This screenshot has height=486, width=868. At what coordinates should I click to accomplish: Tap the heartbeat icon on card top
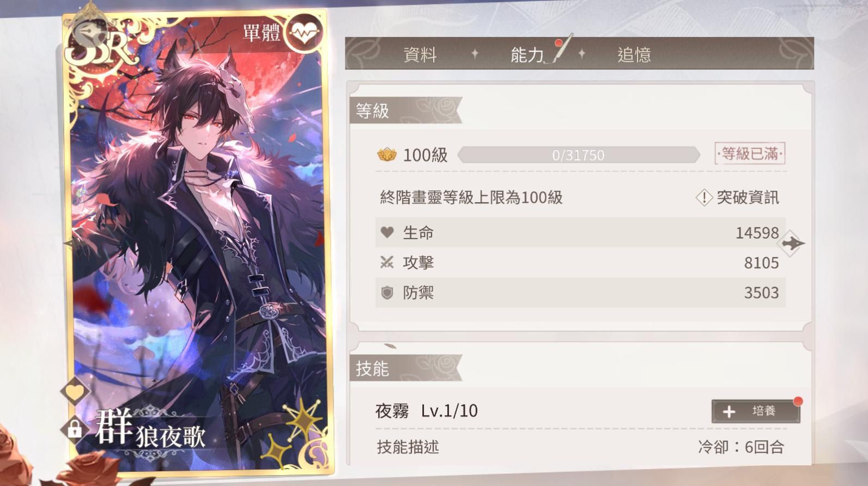click(x=304, y=33)
